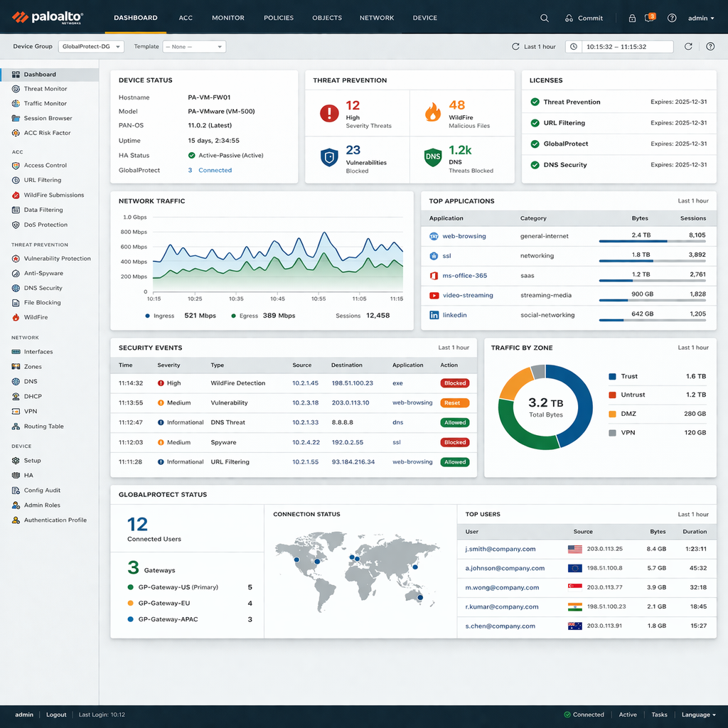Screen dimensions: 728x728
Task: Toggle the Ingress legend in Network Traffic
Action: click(159, 316)
